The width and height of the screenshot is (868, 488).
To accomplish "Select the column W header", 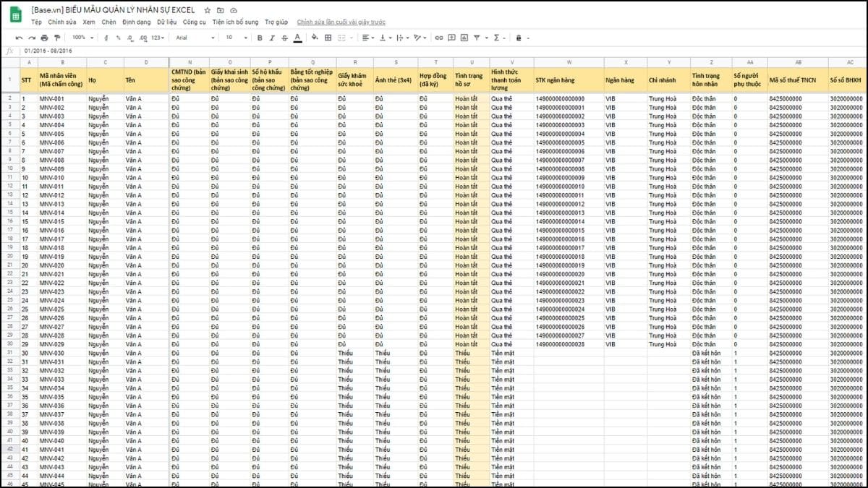I will 569,62.
